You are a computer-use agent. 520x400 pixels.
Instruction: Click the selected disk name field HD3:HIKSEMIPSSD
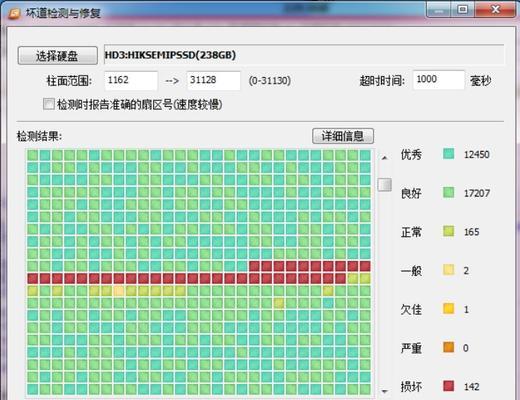(304, 55)
